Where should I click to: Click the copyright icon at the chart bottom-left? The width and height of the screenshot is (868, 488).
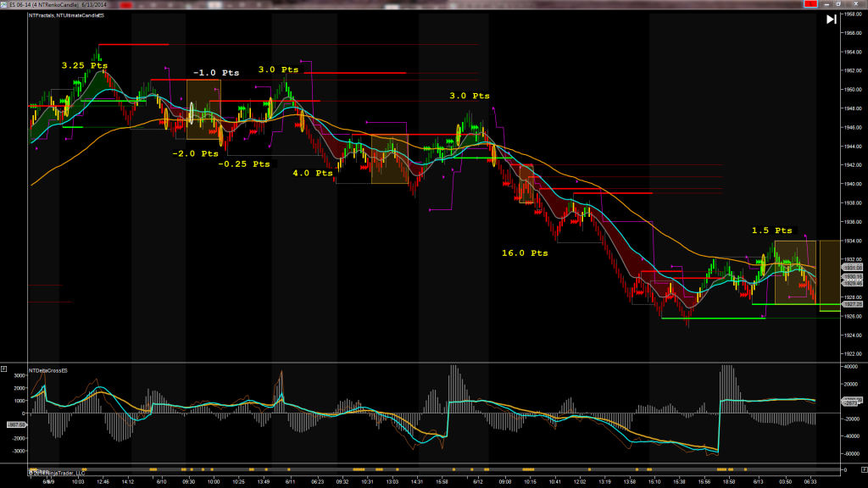tap(31, 470)
